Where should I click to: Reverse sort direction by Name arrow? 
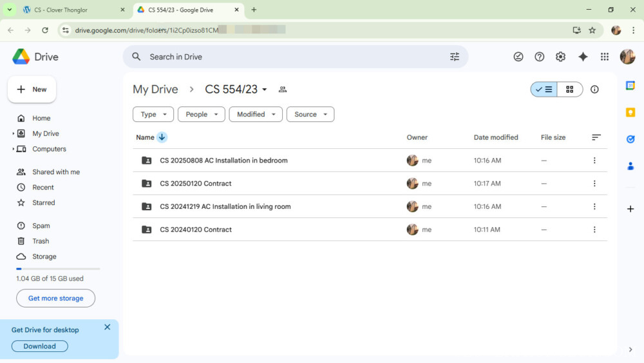162,137
